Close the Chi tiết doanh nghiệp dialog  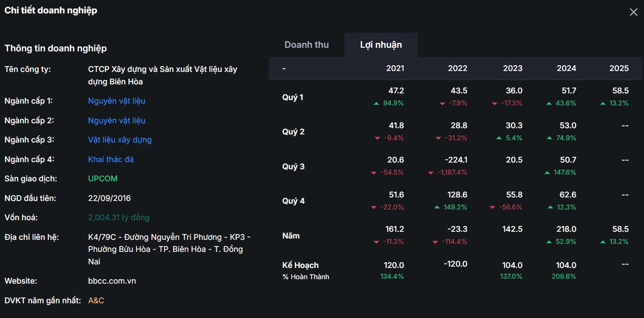coord(633,13)
